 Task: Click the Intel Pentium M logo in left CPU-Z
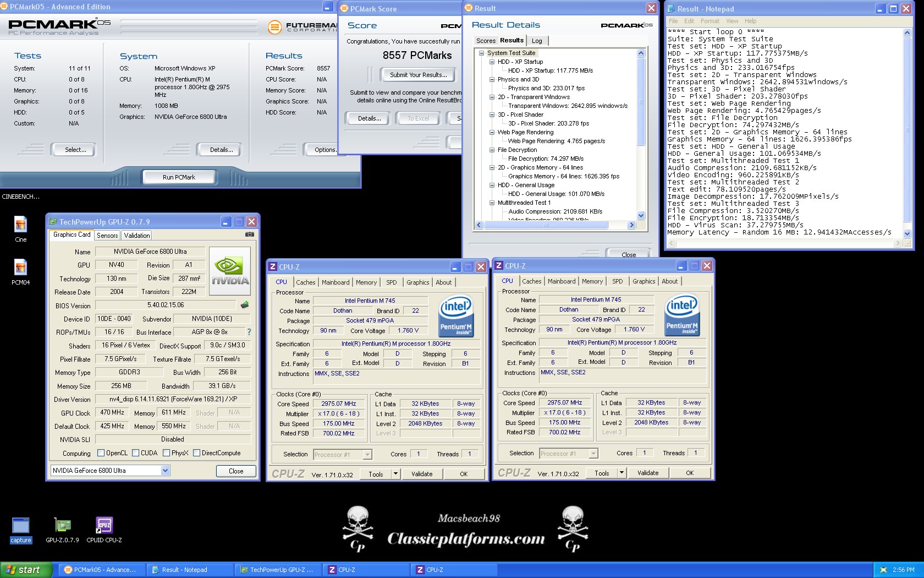pos(456,317)
